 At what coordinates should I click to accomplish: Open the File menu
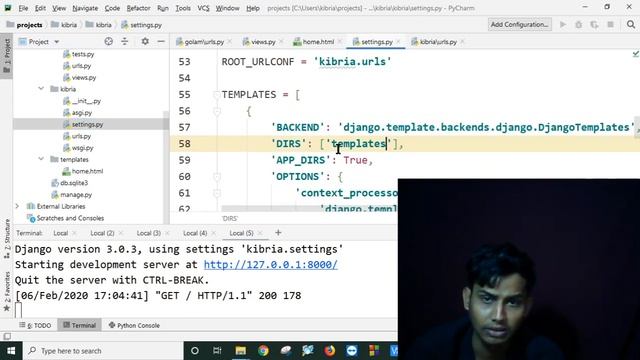[x=23, y=8]
